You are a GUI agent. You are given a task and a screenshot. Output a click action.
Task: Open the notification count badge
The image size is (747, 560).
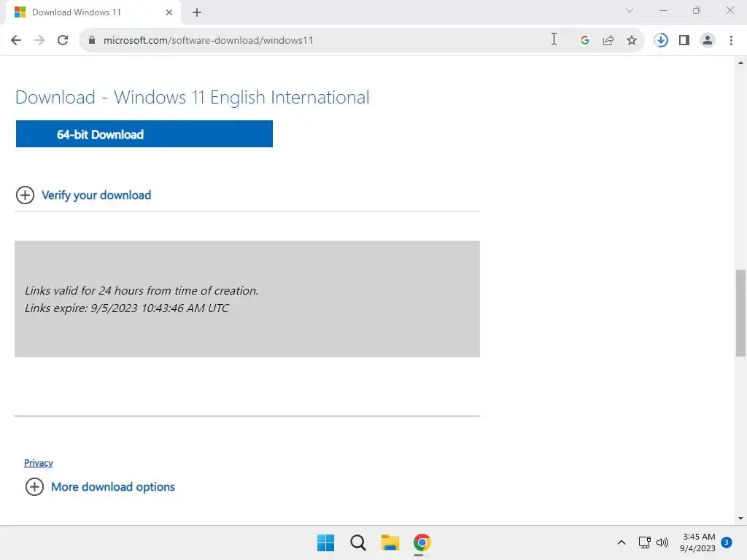coord(727,542)
